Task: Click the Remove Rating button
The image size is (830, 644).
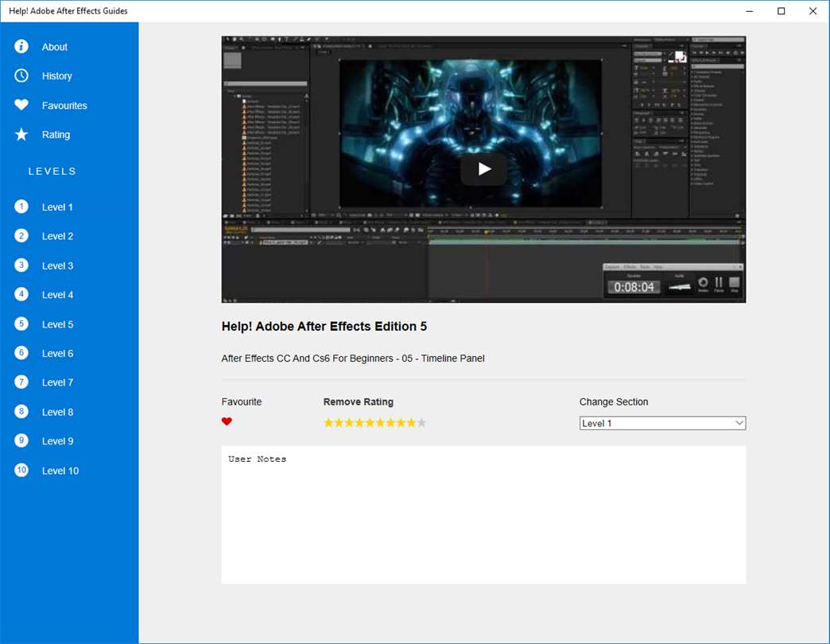Action: [358, 402]
